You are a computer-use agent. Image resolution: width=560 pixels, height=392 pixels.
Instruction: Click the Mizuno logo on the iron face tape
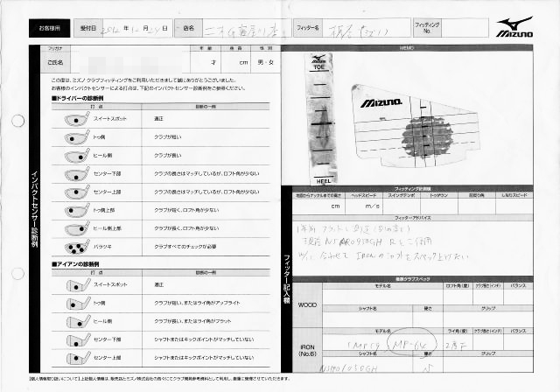tap(381, 103)
